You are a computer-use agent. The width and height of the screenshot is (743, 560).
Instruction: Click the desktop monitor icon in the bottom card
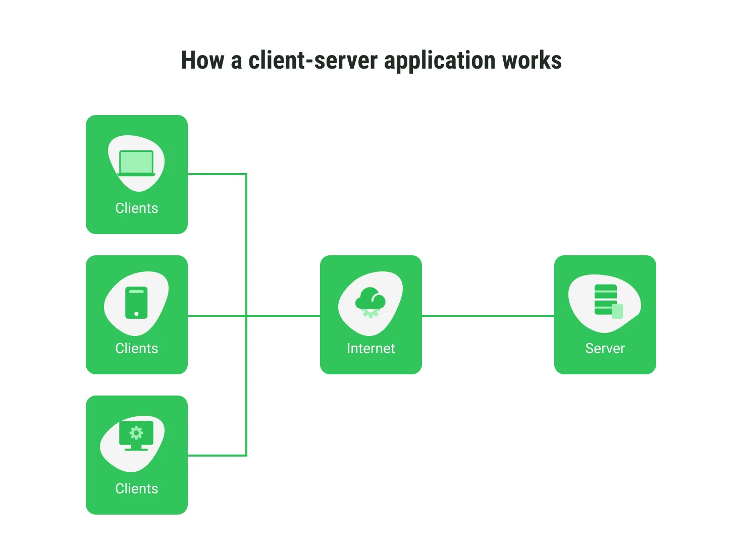click(x=136, y=436)
